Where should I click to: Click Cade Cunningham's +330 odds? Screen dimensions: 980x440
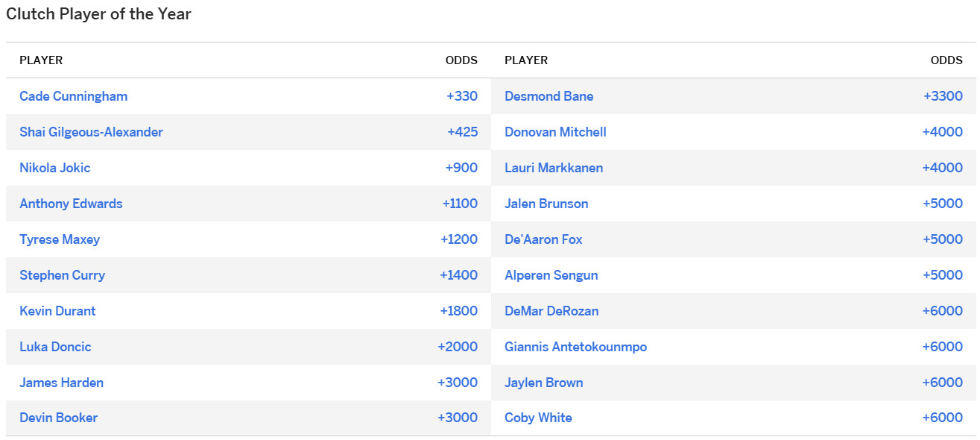pyautogui.click(x=462, y=96)
